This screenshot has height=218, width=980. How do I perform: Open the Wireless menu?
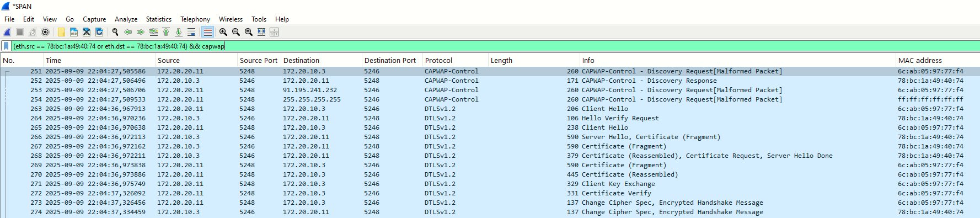point(231,19)
